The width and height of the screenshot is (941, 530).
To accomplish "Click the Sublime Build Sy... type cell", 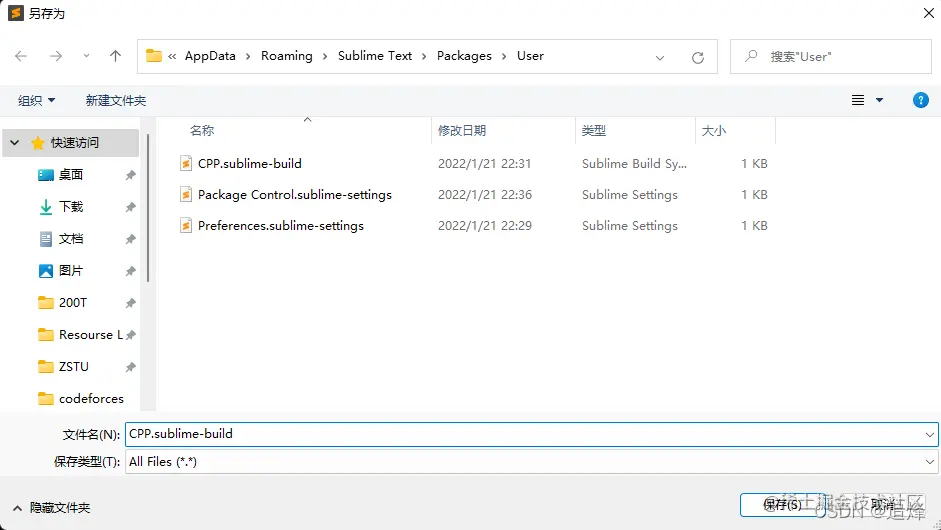I will [634, 163].
